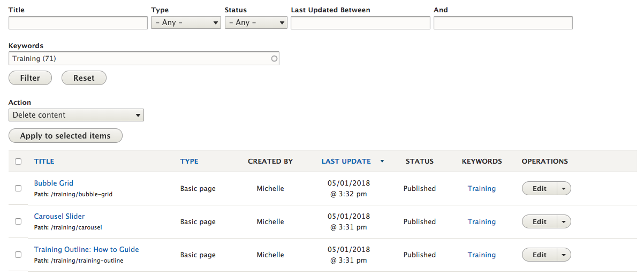The height and width of the screenshot is (276, 644).
Task: Expand operations arrow for Bubble Grid
Action: click(x=564, y=188)
